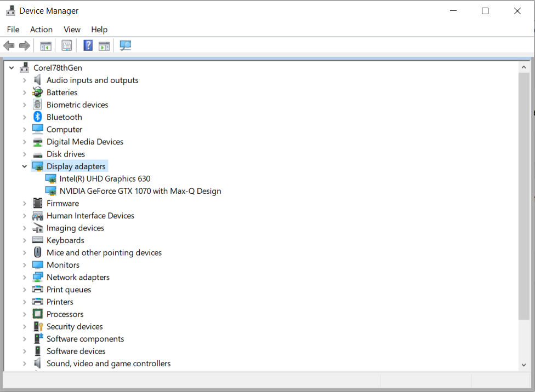Click the Display adapters category icon
This screenshot has width=535, height=392.
coord(37,166)
